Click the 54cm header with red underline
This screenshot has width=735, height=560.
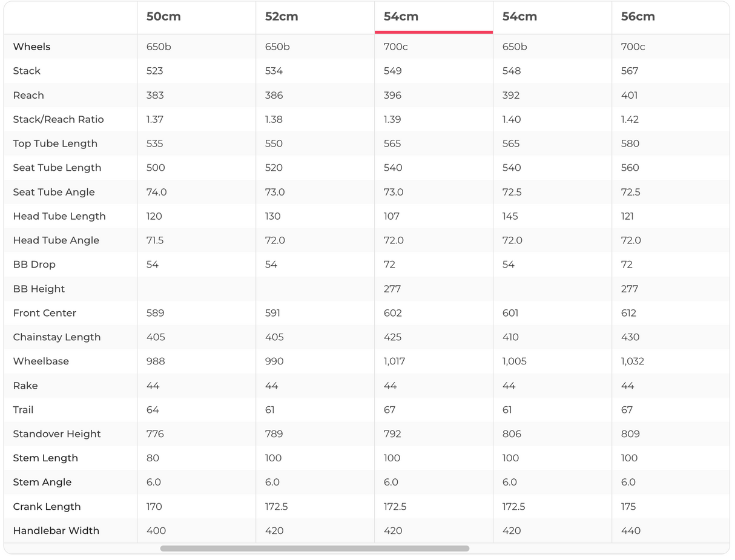(x=401, y=17)
